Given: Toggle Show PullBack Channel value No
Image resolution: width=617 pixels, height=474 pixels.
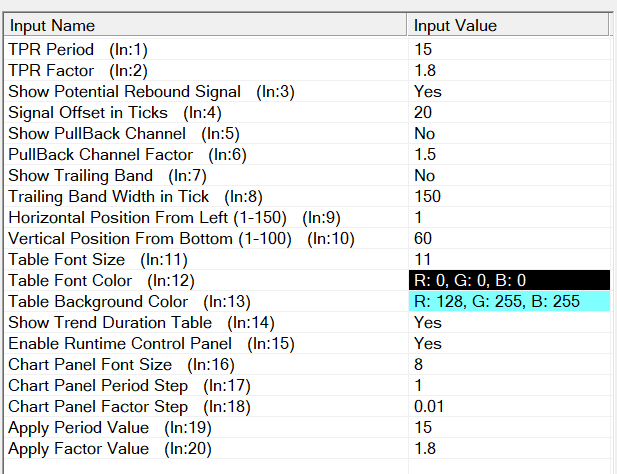Looking at the screenshot, I should 509,134.
